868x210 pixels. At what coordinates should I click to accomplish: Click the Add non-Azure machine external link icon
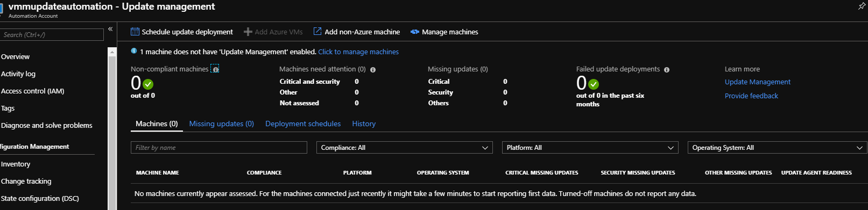(x=317, y=32)
